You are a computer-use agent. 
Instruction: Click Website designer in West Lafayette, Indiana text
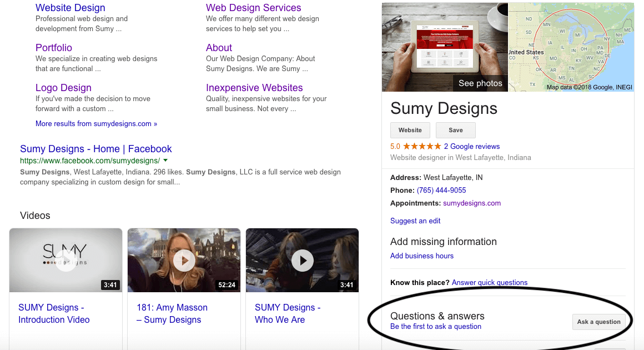tap(460, 158)
